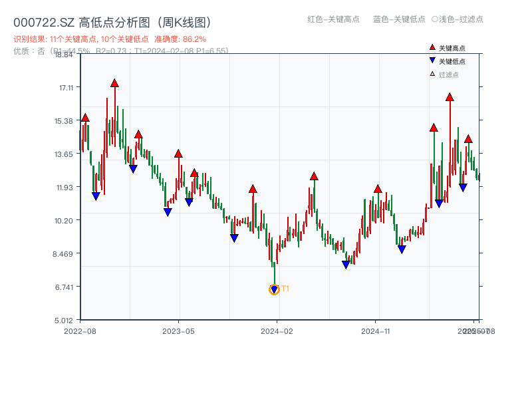Viewport: 532px width, 399px height.
Task: Select the blue low marker near 8.7 in early 2025
Action: [x=402, y=249]
